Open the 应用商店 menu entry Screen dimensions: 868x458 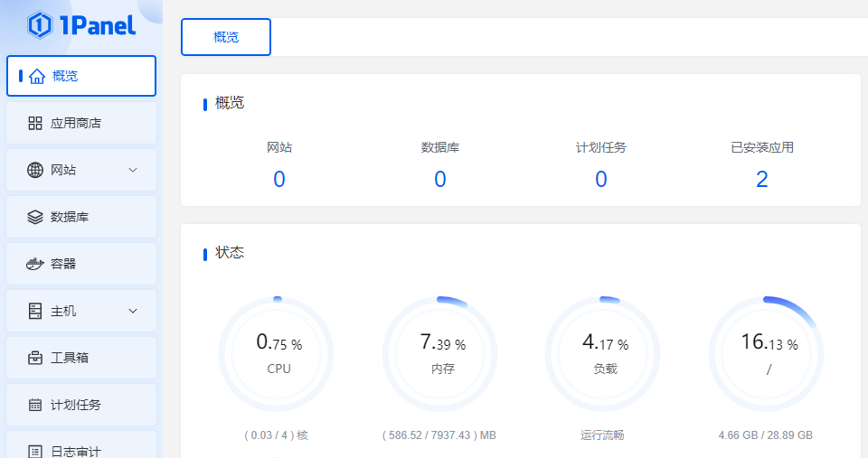pos(76,123)
